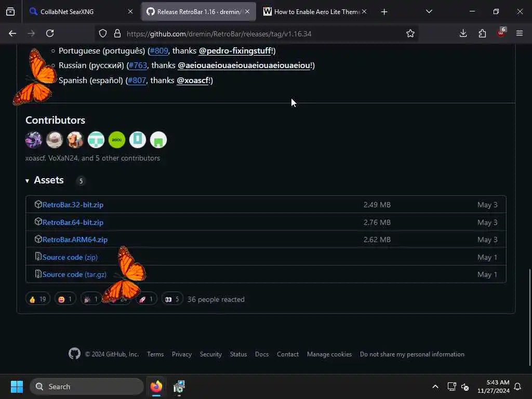Image resolution: width=532 pixels, height=399 pixels.
Task: Open Terms footer link
Action: click(x=155, y=354)
